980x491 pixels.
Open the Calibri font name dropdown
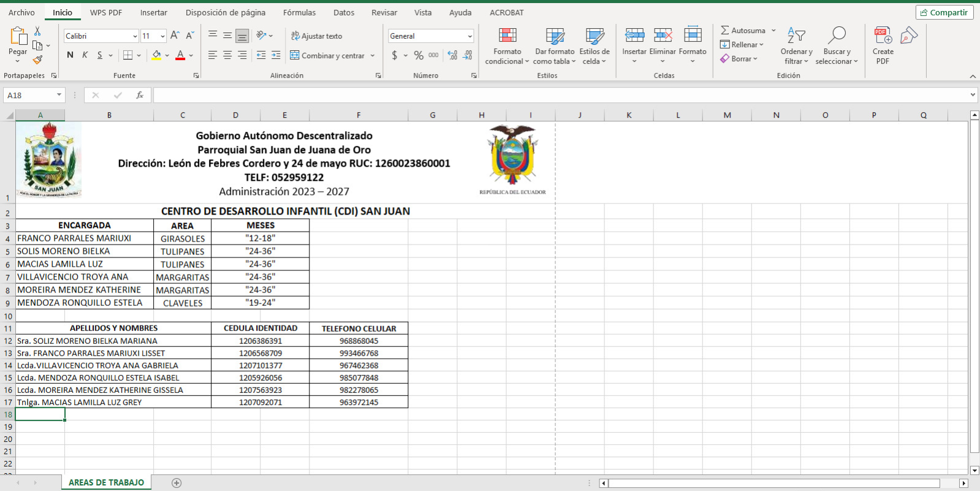click(135, 36)
